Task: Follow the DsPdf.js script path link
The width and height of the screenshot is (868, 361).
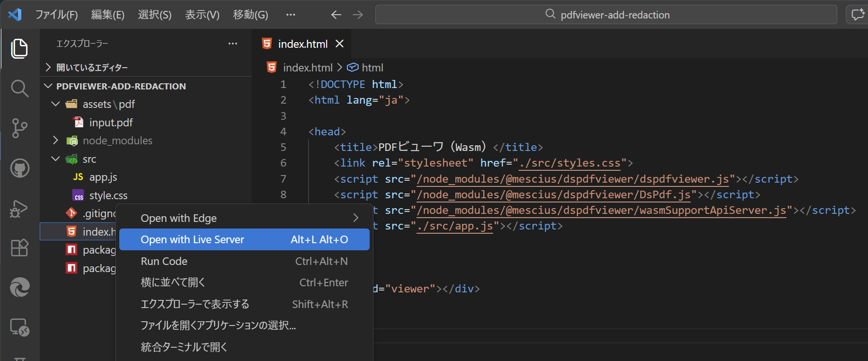Action: (x=554, y=194)
